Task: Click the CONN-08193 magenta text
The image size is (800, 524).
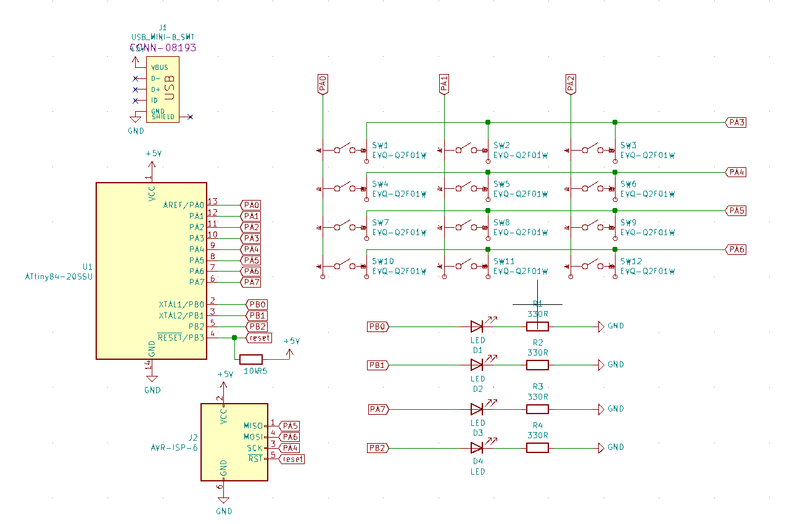Action: tap(163, 48)
